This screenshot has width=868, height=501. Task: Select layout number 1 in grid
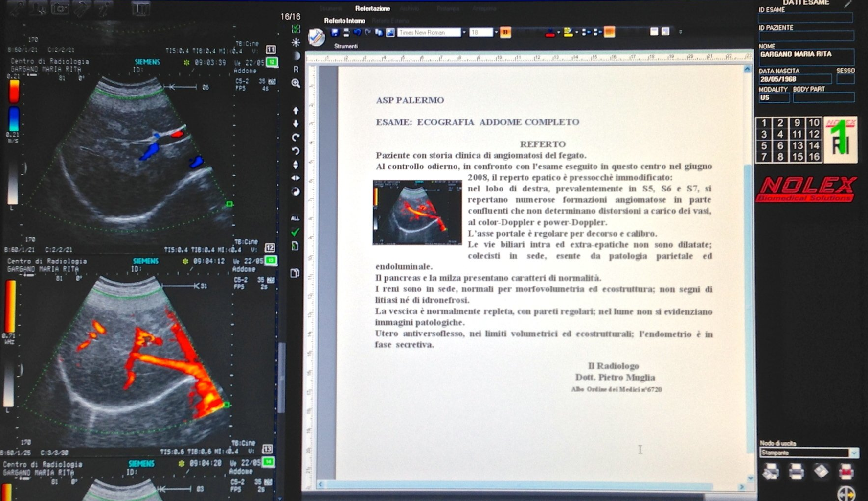click(x=764, y=123)
